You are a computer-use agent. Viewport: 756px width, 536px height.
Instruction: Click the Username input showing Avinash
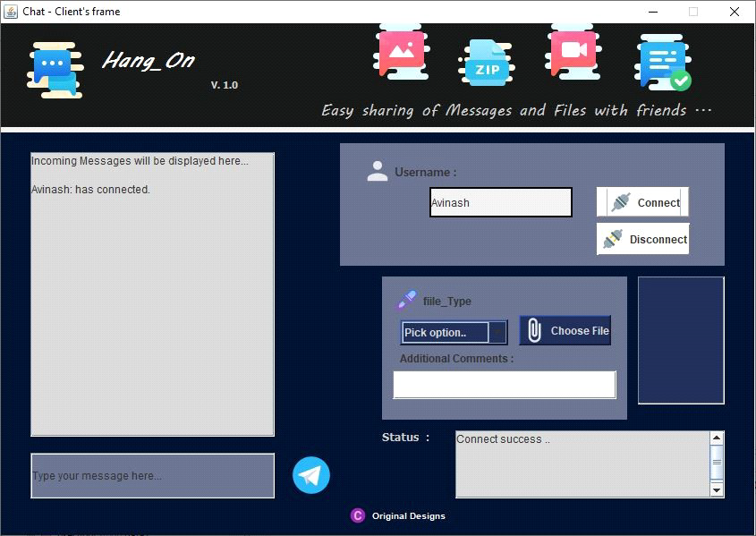500,202
